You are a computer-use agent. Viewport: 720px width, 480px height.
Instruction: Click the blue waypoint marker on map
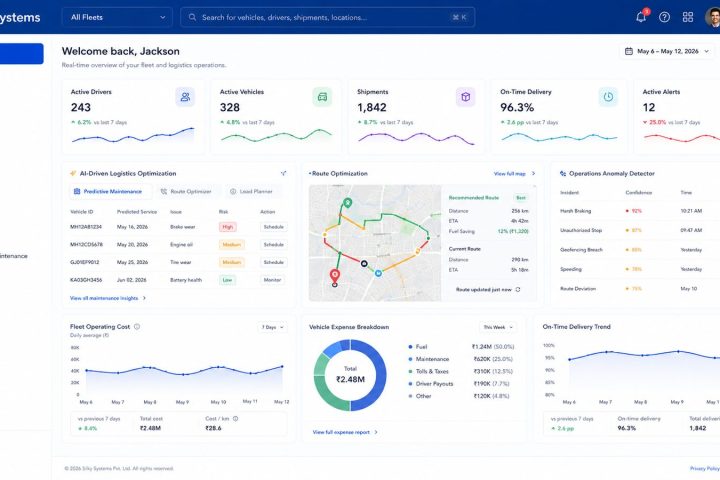pos(378,273)
